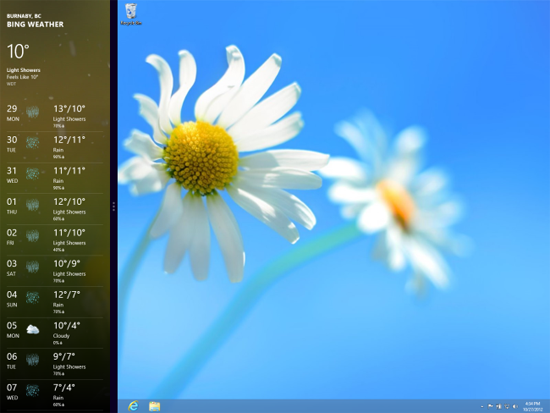Open the Recycle Bin desktop icon
The image size is (550, 413).
point(131,14)
